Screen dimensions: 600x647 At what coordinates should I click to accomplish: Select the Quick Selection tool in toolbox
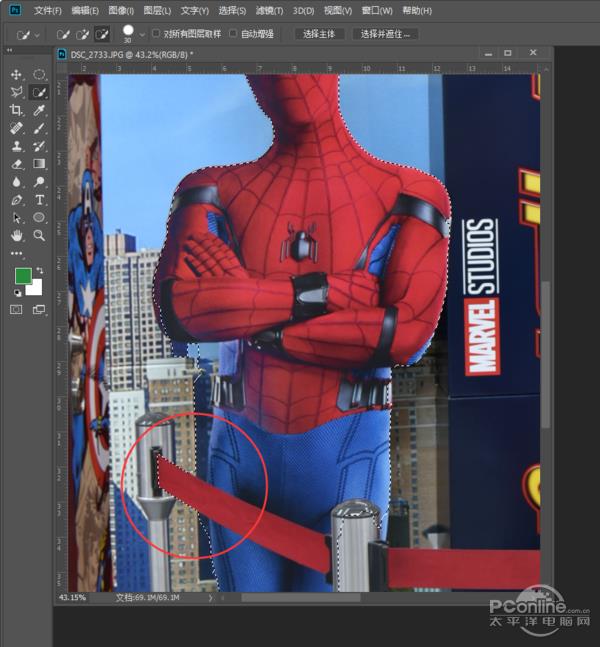pos(39,92)
